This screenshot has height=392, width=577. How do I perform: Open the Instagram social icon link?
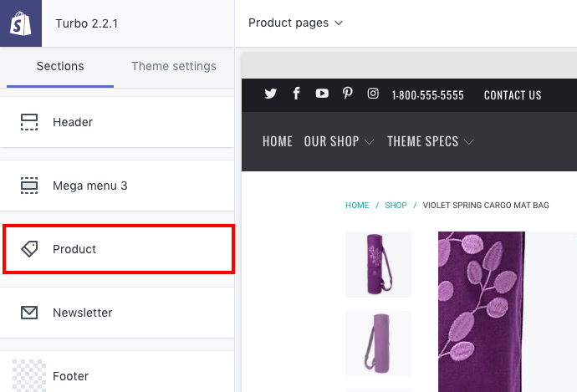pos(374,94)
